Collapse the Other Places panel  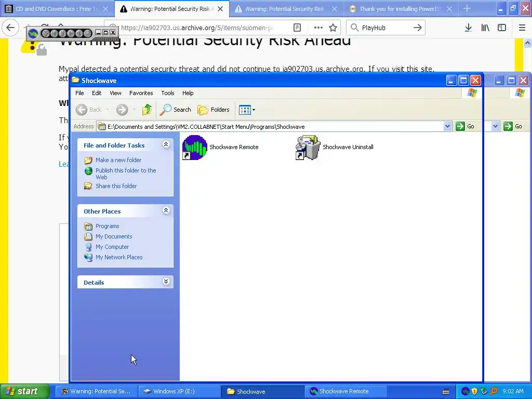pyautogui.click(x=166, y=210)
